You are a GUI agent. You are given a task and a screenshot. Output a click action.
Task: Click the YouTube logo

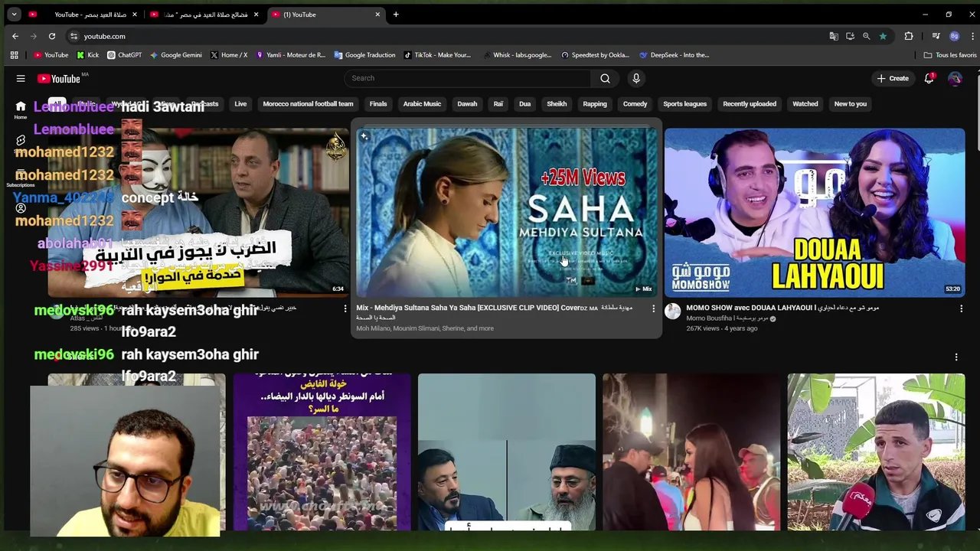coord(59,78)
